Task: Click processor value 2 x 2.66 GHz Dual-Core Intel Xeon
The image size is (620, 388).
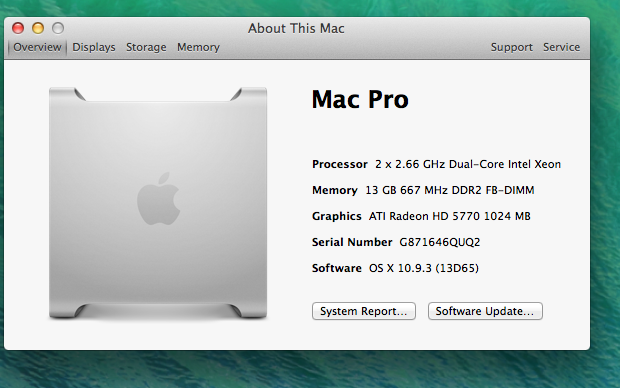Action: coord(468,164)
